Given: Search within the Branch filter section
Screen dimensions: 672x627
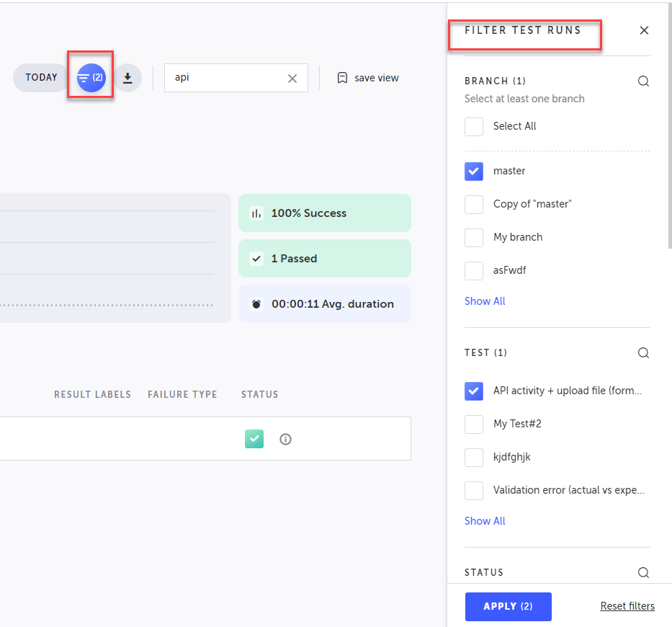Looking at the screenshot, I should 643,81.
